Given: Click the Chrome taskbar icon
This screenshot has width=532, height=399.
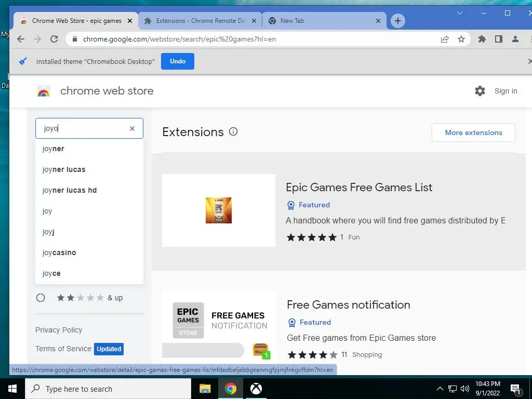Looking at the screenshot, I should (x=230, y=389).
